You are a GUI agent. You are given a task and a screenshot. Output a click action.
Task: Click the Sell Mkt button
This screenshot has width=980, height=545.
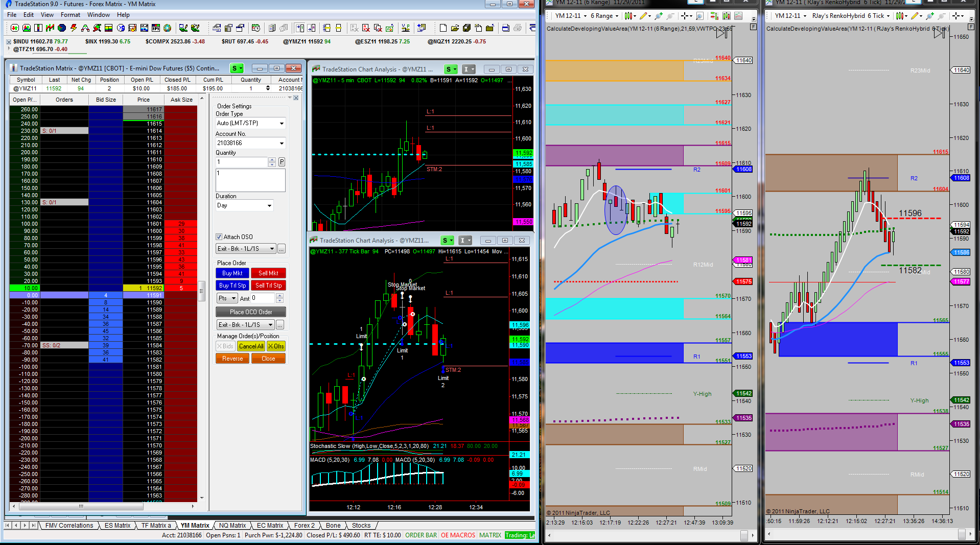pyautogui.click(x=268, y=273)
